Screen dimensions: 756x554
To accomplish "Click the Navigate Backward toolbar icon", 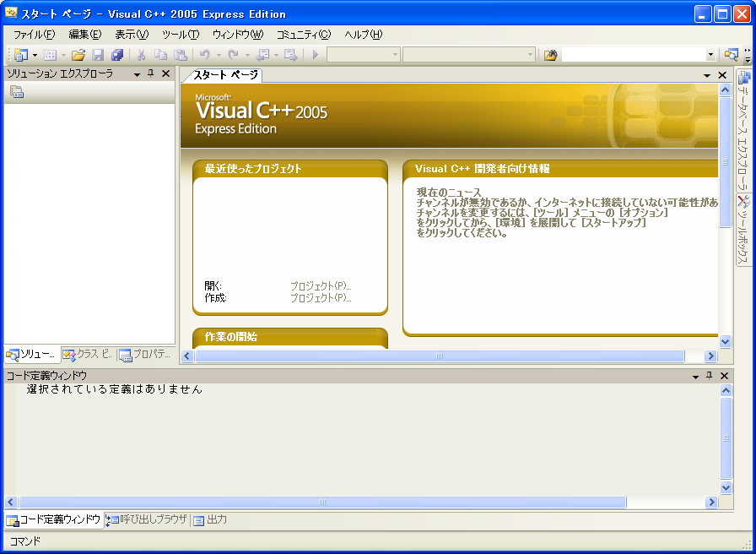I will tap(263, 54).
